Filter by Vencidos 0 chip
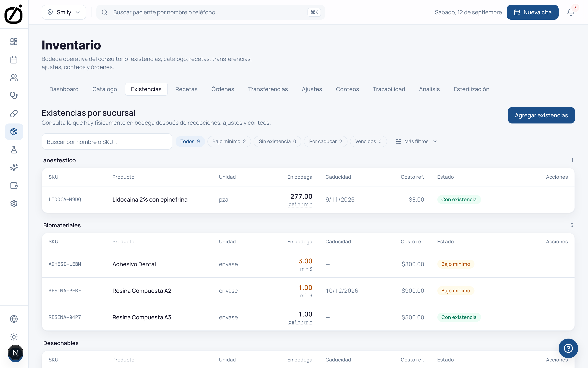The image size is (588, 368). coord(368,141)
